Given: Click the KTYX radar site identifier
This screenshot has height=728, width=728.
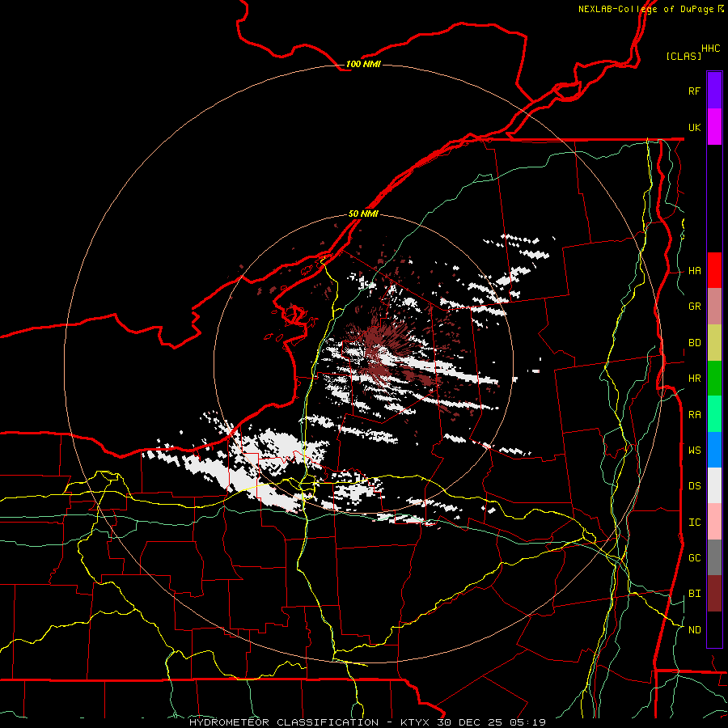Looking at the screenshot, I should (416, 722).
